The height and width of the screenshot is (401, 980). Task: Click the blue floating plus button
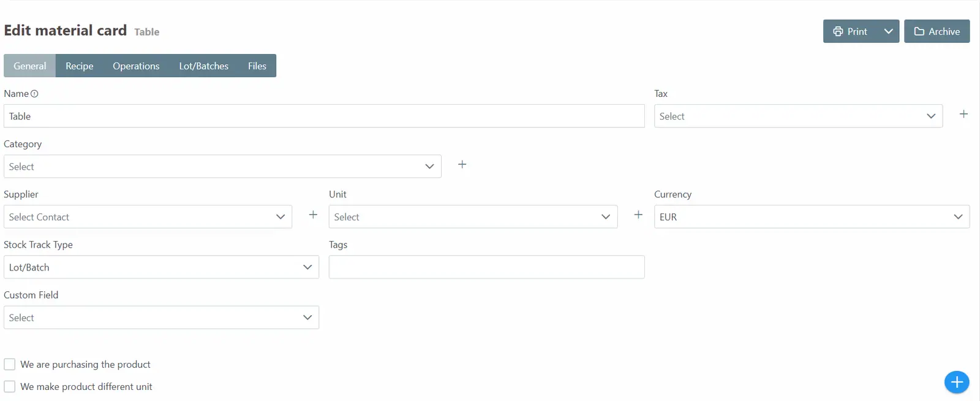(957, 382)
